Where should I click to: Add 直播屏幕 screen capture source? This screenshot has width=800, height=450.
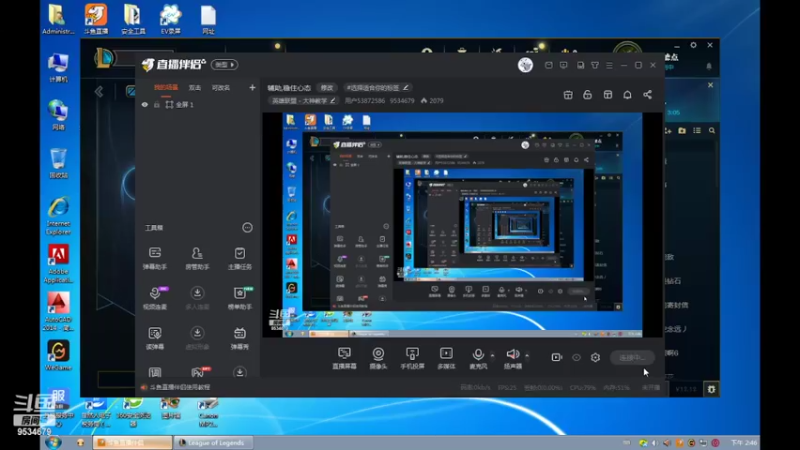[x=344, y=358]
